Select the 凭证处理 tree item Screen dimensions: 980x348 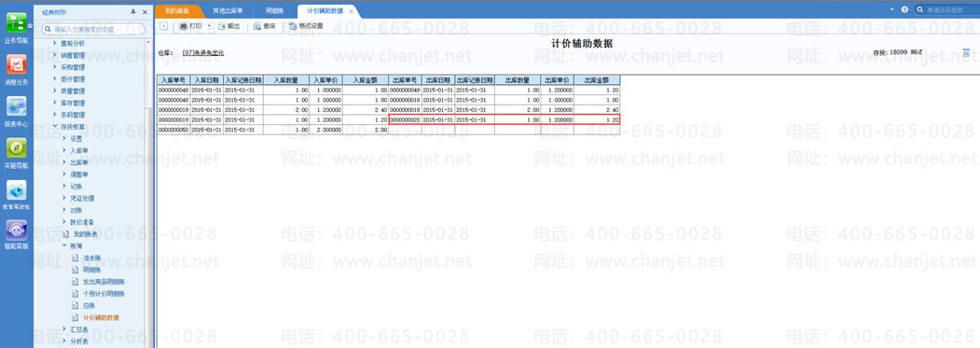pos(81,199)
